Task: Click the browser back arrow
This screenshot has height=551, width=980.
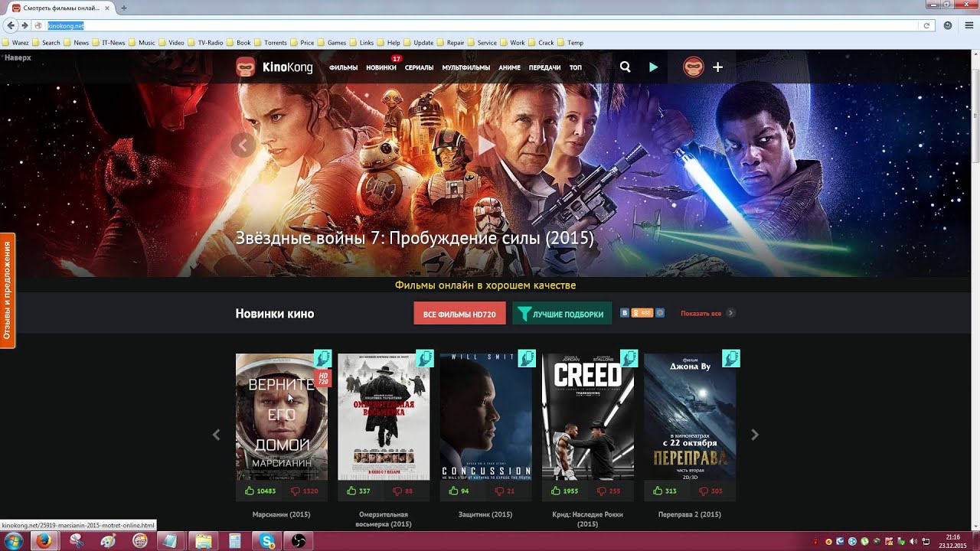Action: [11, 25]
